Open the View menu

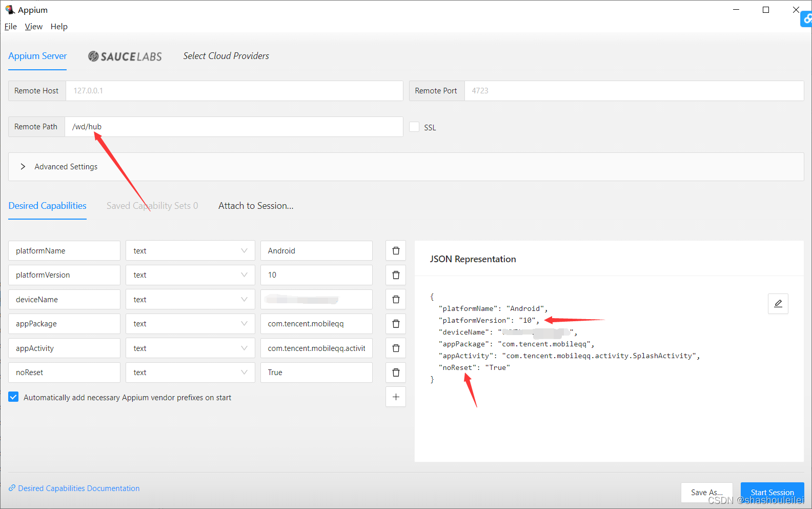coord(34,27)
